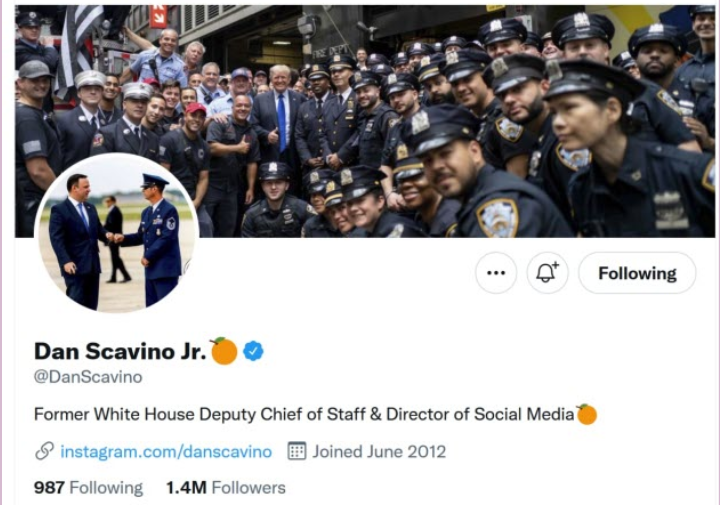The width and height of the screenshot is (720, 505).
Task: Click the orange emoji ending the bio
Action: click(586, 414)
